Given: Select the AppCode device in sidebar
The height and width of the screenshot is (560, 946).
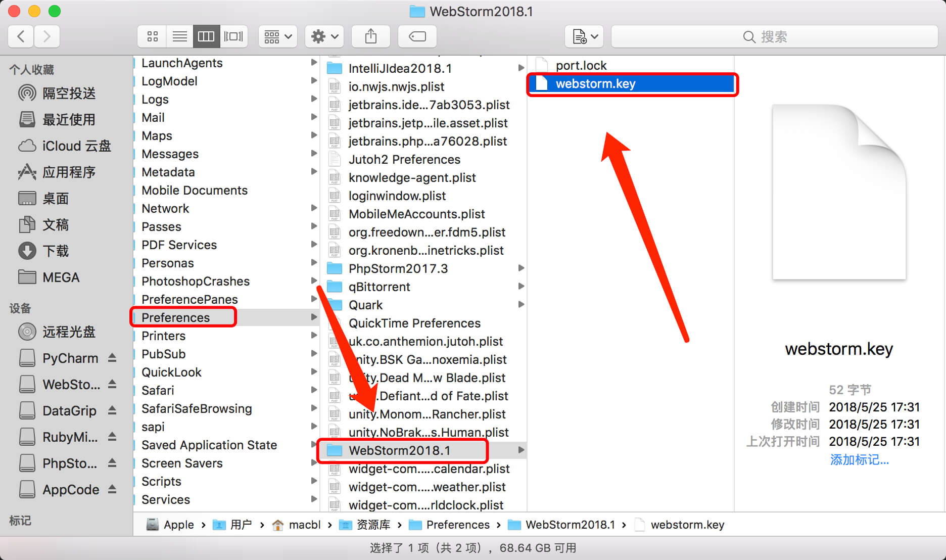Looking at the screenshot, I should point(59,490).
